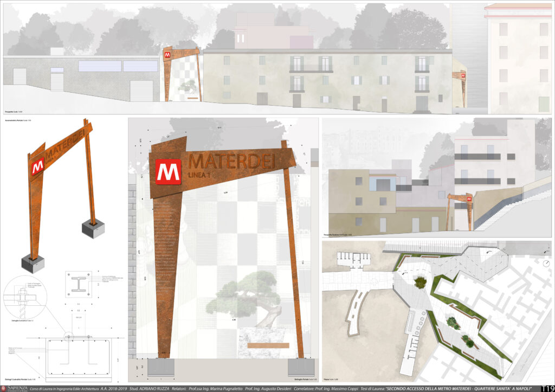Click "Prof. Ing. Augusto Desideri" in the footer
555x392 pixels.
tap(268, 389)
